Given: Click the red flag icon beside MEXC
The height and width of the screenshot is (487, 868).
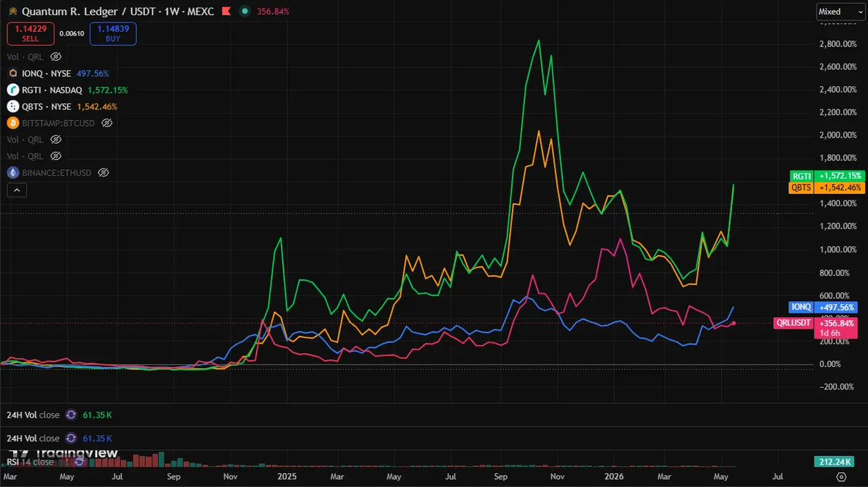Looking at the screenshot, I should (226, 11).
